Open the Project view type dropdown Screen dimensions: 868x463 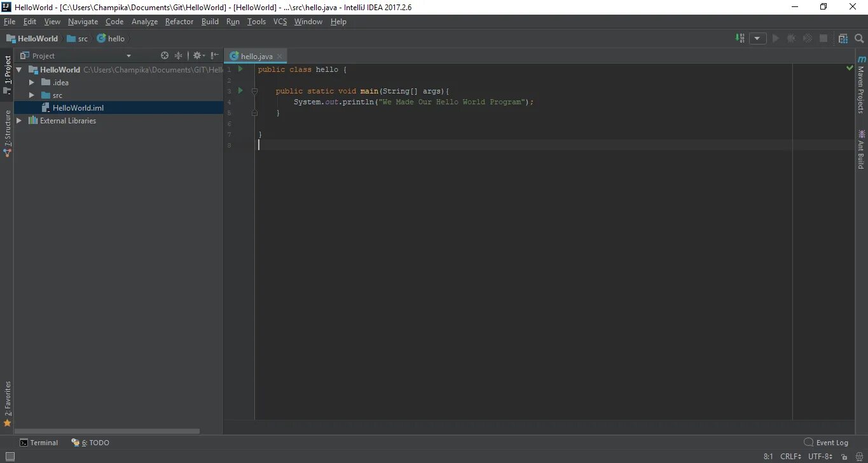tap(128, 56)
